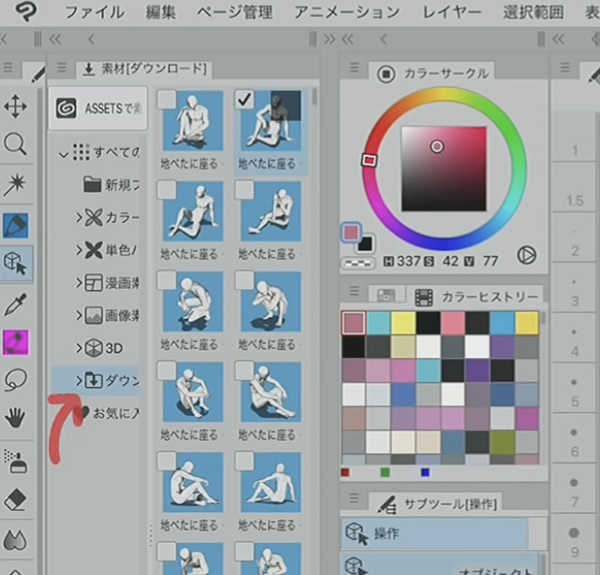Uncheck the selected sitting pose material
The image size is (600, 575).
(244, 98)
